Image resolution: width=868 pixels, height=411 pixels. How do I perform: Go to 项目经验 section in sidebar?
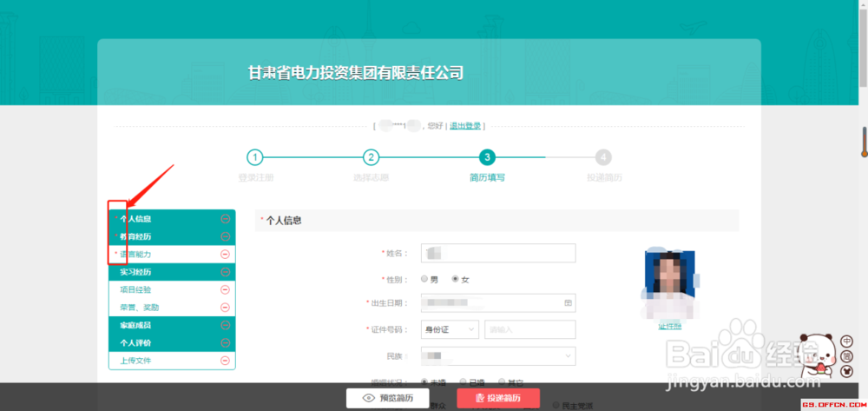pyautogui.click(x=135, y=289)
